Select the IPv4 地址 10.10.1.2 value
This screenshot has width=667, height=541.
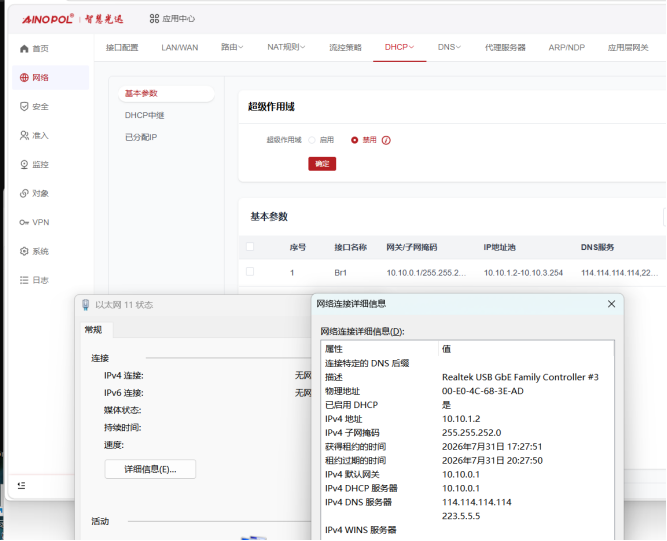(461, 419)
